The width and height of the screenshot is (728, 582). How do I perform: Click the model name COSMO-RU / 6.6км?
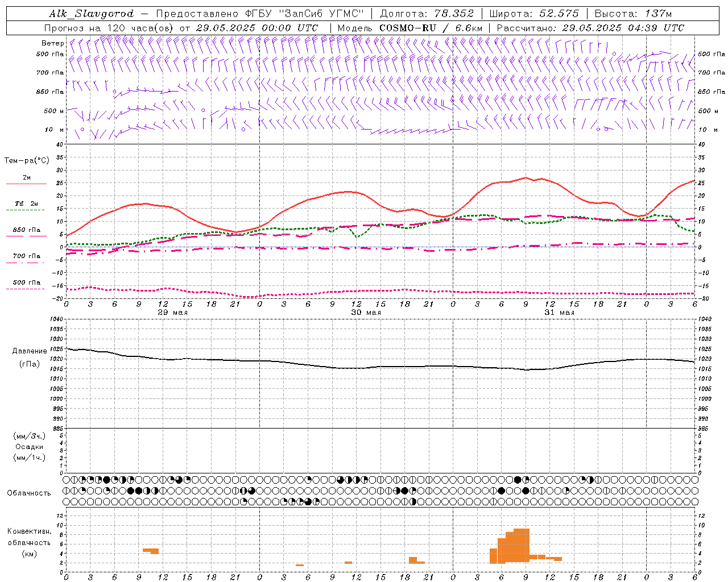click(x=431, y=28)
